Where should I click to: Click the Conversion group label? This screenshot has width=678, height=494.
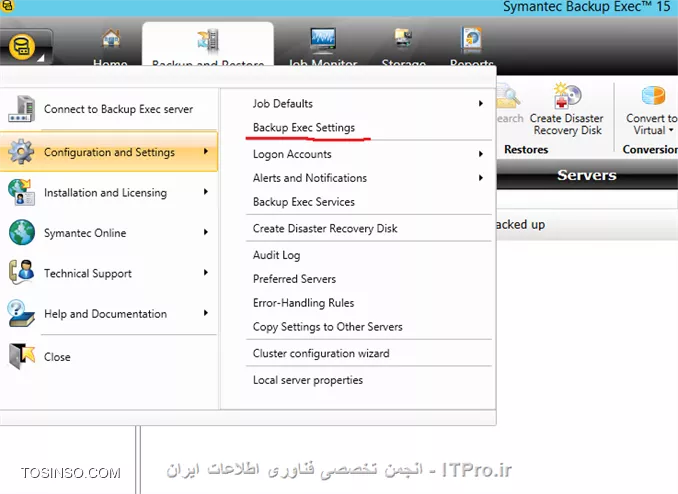click(x=650, y=149)
